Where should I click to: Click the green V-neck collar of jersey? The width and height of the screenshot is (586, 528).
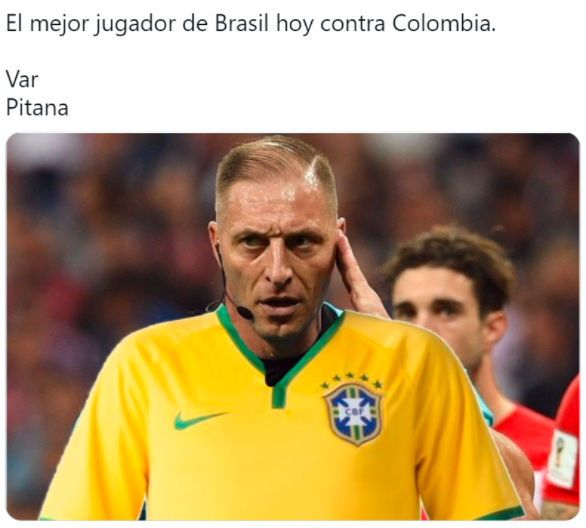tap(278, 355)
